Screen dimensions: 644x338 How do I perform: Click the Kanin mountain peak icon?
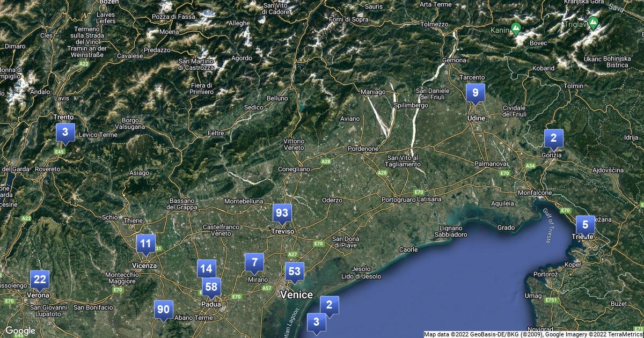pyautogui.click(x=516, y=27)
